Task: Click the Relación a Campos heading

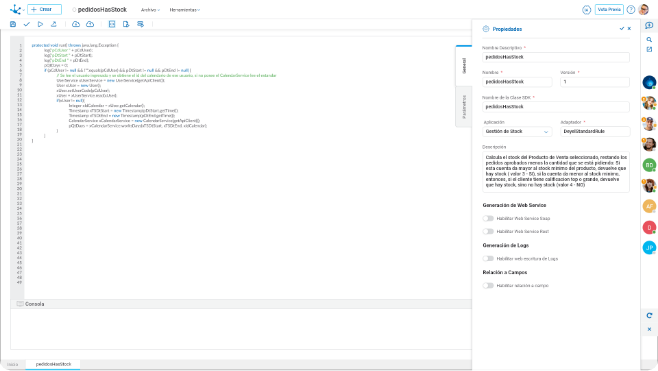Action: click(505, 272)
